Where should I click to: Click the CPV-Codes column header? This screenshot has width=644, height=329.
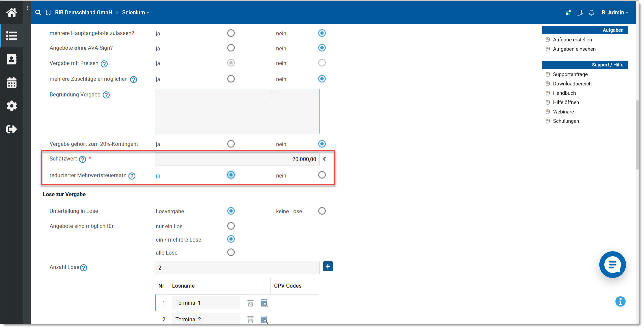(x=288, y=286)
